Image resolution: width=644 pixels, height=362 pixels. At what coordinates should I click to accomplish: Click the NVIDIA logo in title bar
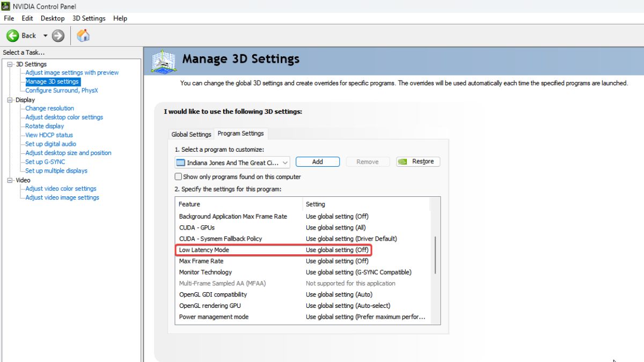click(6, 6)
